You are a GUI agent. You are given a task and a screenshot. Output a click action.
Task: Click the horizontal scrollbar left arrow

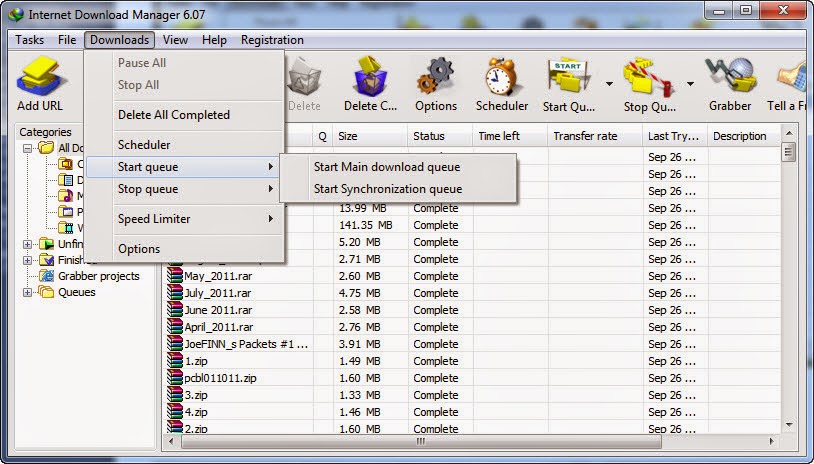point(171,441)
